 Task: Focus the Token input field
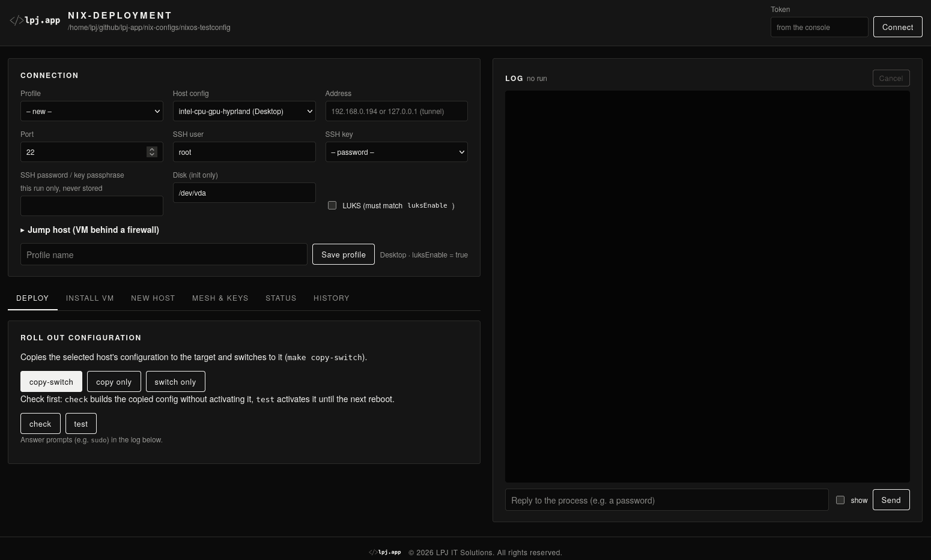click(819, 27)
